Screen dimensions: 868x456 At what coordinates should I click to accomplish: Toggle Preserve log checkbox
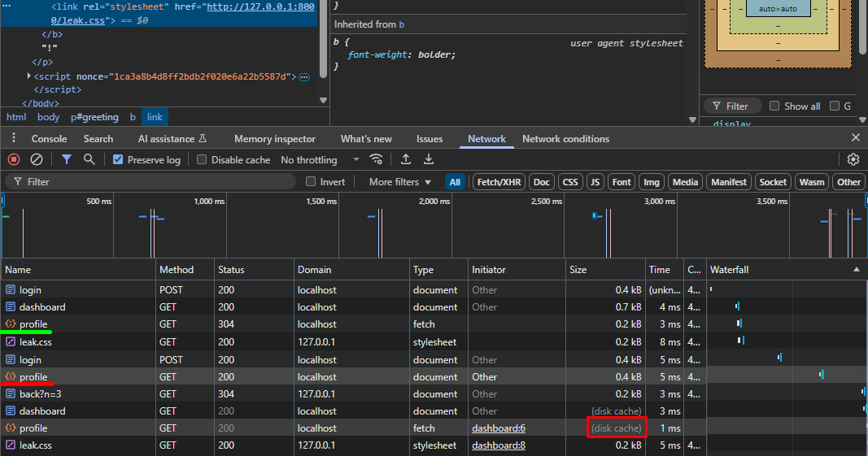click(x=118, y=159)
